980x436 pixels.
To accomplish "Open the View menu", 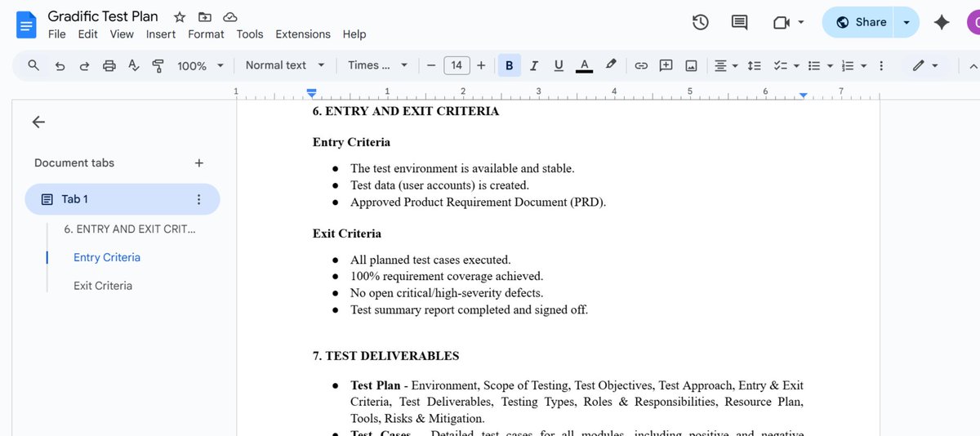I will [122, 34].
